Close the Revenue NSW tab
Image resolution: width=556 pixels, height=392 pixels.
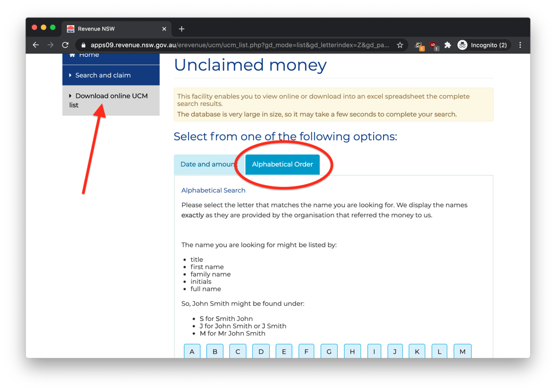pos(164,29)
